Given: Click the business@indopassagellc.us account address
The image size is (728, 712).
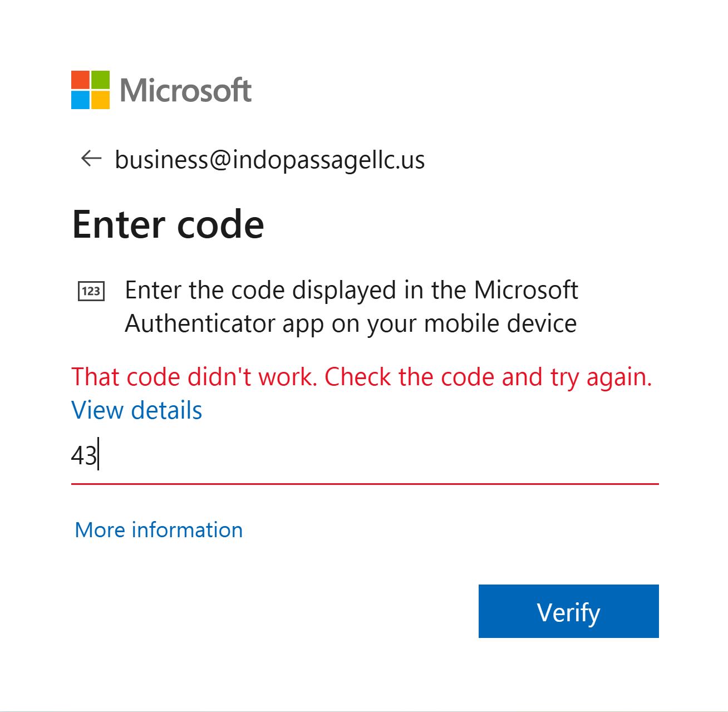Looking at the screenshot, I should (x=269, y=160).
